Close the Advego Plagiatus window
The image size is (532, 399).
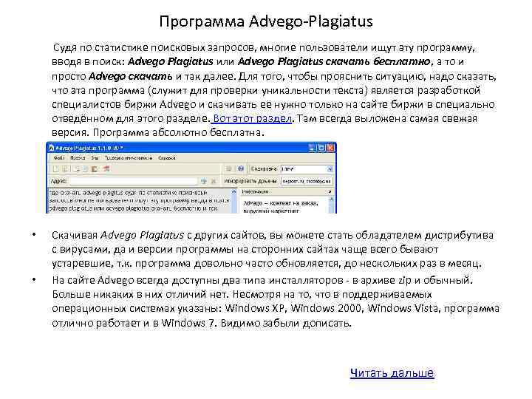[330, 148]
